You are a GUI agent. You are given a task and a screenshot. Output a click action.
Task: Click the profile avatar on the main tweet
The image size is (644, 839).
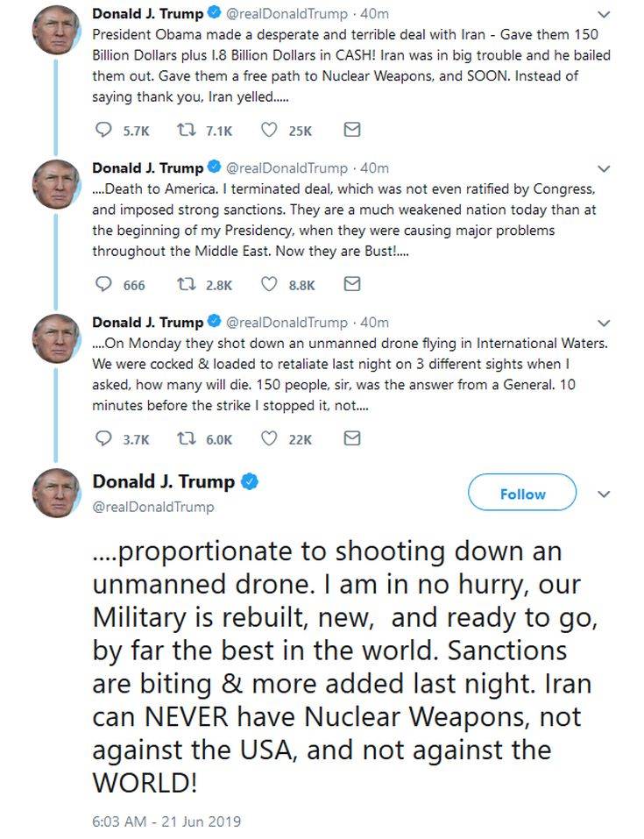(57, 493)
